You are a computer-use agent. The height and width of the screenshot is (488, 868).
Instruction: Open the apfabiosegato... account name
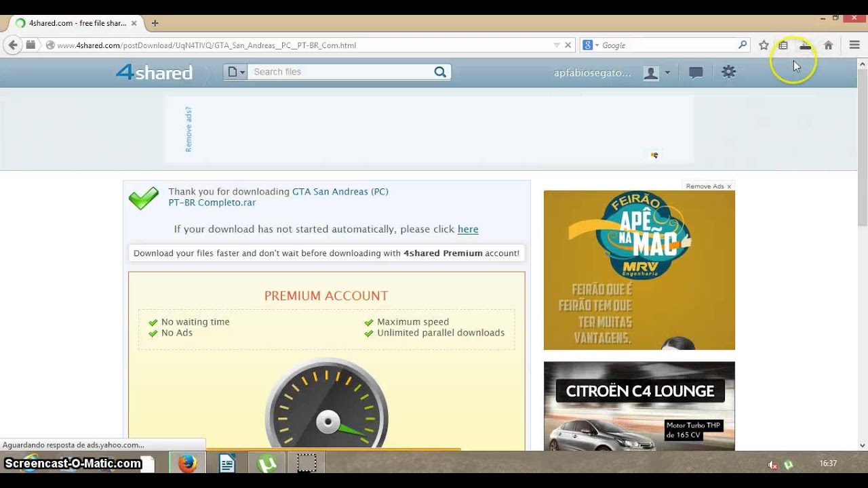click(x=592, y=73)
